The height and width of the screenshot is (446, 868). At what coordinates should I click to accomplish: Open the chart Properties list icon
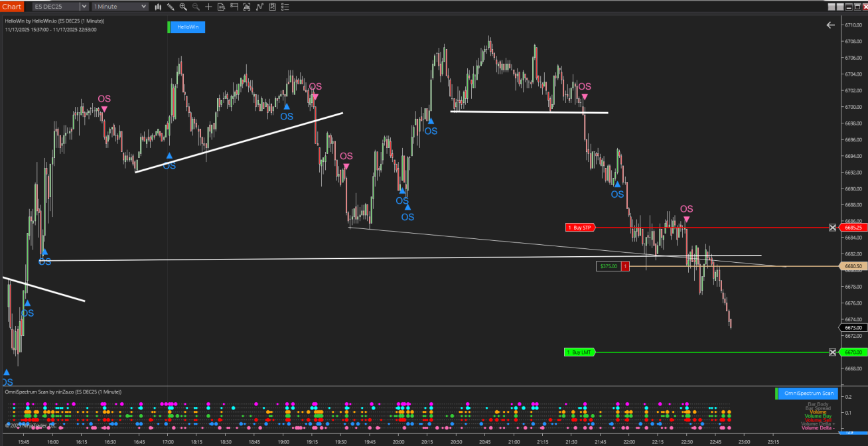285,7
